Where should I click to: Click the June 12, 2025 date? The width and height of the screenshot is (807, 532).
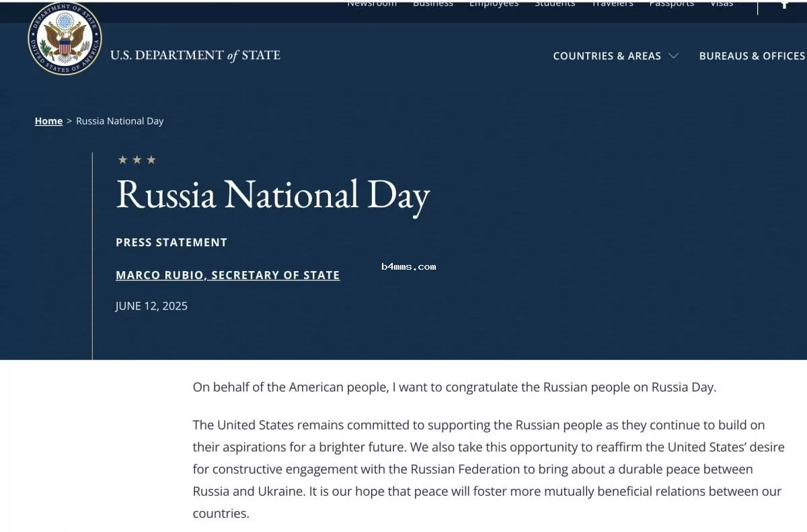tap(151, 306)
